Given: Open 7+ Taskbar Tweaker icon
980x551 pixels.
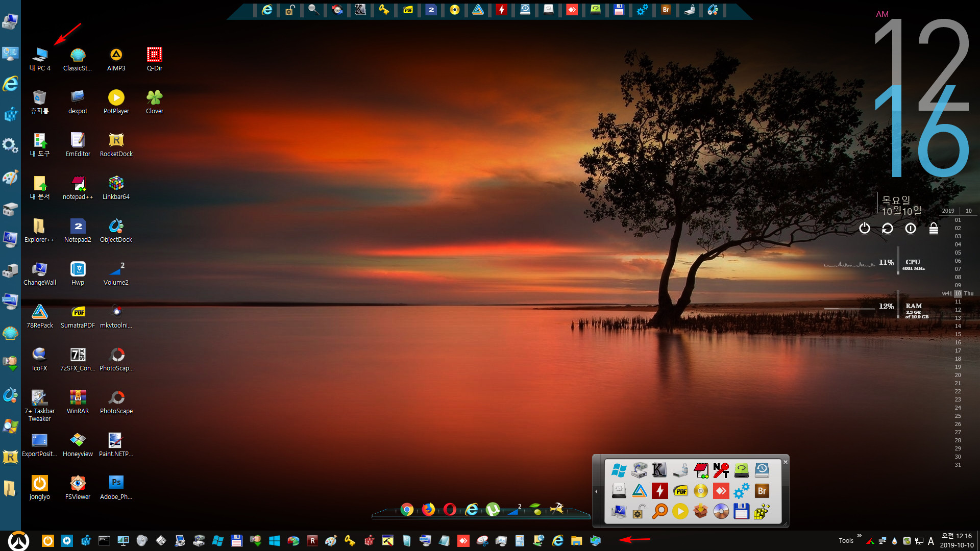Looking at the screenshot, I should (40, 405).
